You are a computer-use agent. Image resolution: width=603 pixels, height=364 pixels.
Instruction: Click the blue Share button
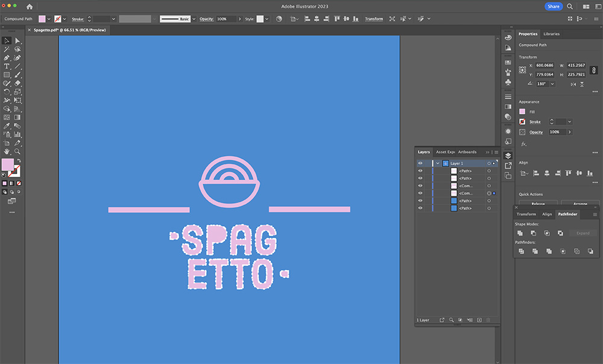pyautogui.click(x=554, y=6)
